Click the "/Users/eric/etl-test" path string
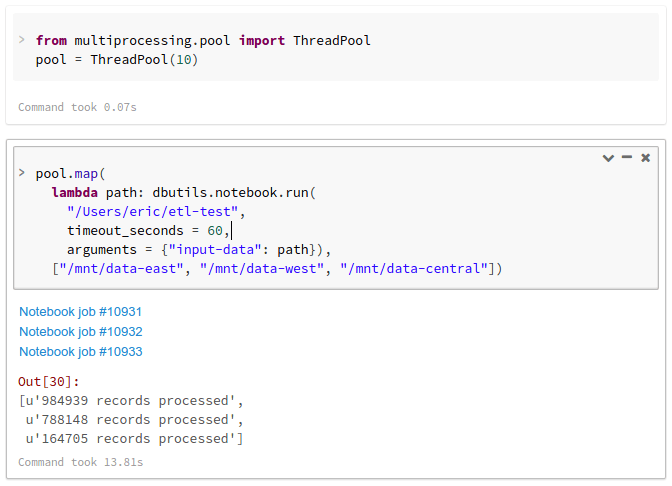Viewport: 672px width, 486px height. pyautogui.click(x=155, y=212)
